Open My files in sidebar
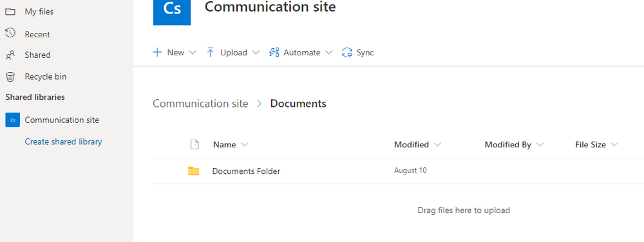Image resolution: width=644 pixels, height=242 pixels. tap(39, 12)
